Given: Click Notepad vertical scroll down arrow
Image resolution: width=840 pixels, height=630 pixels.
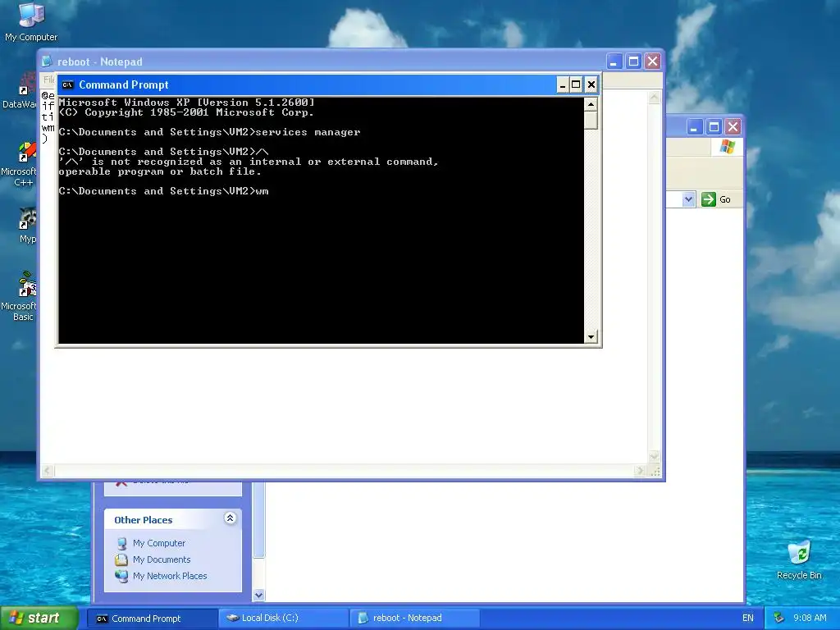Looking at the screenshot, I should click(654, 456).
